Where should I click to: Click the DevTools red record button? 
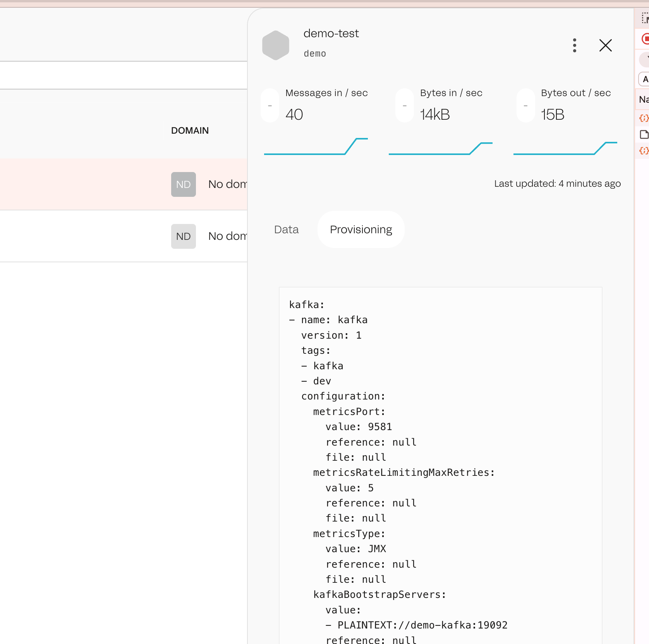point(645,39)
